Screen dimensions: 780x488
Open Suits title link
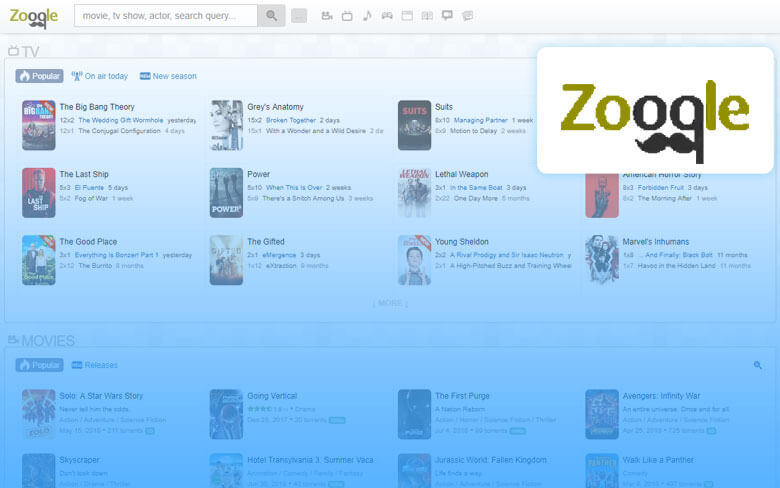444,107
